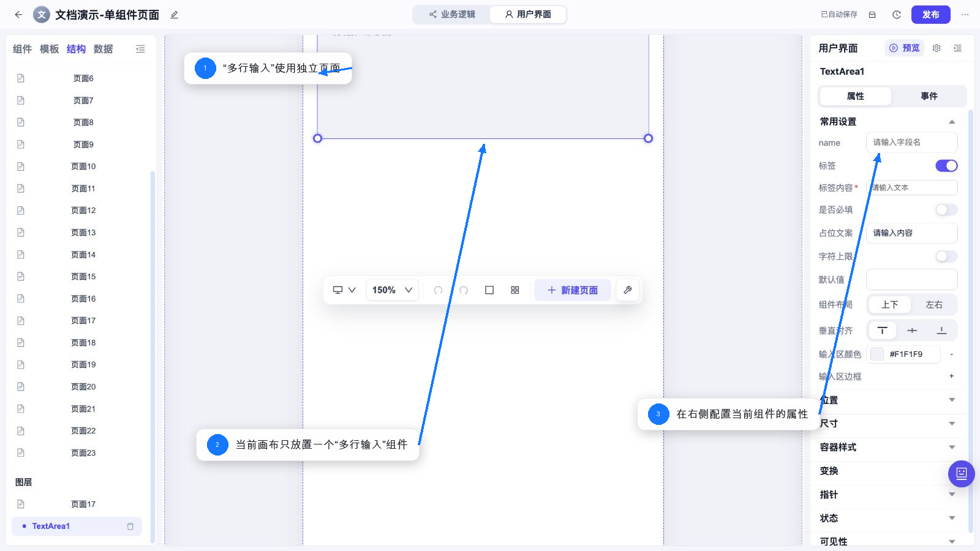Collapse right panel with list icon
This screenshot has height=551, width=980.
957,48
